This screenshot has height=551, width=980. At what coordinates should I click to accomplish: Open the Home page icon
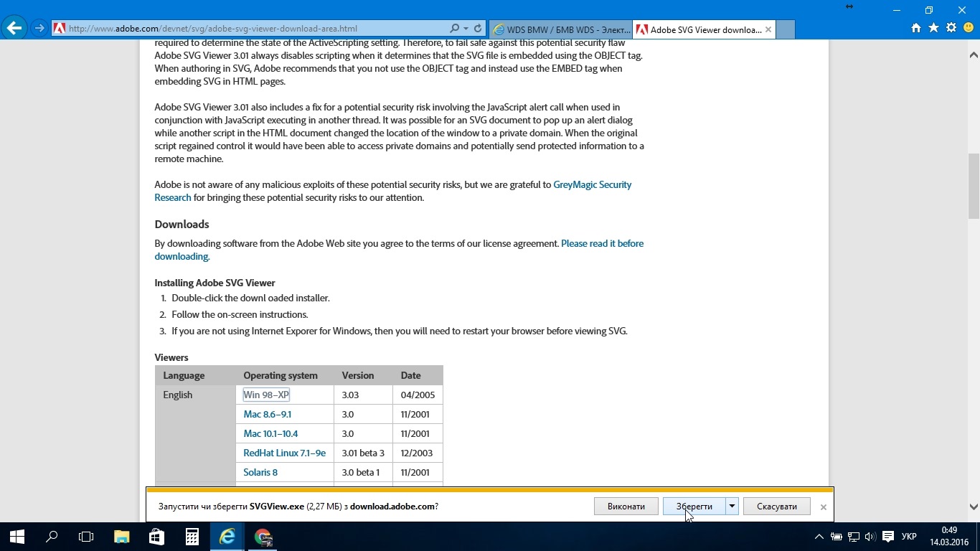916,28
